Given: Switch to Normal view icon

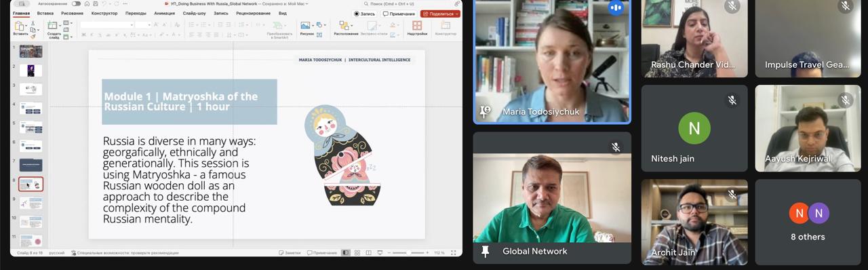Looking at the screenshot, I should (x=347, y=253).
